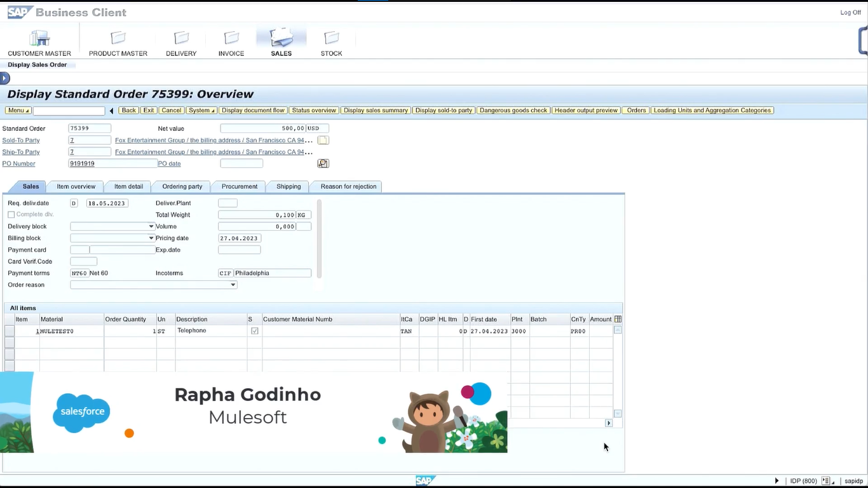Click the SAP logo in the status bar

pos(426,480)
